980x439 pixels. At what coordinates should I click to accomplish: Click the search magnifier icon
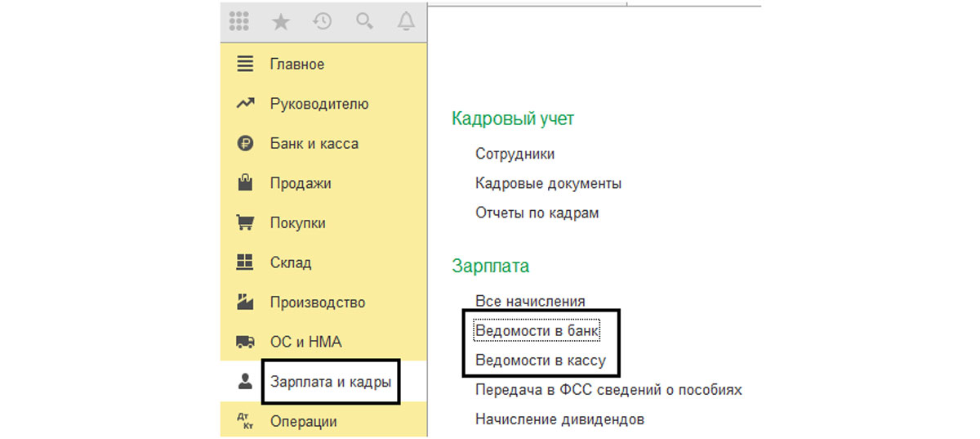[x=364, y=22]
